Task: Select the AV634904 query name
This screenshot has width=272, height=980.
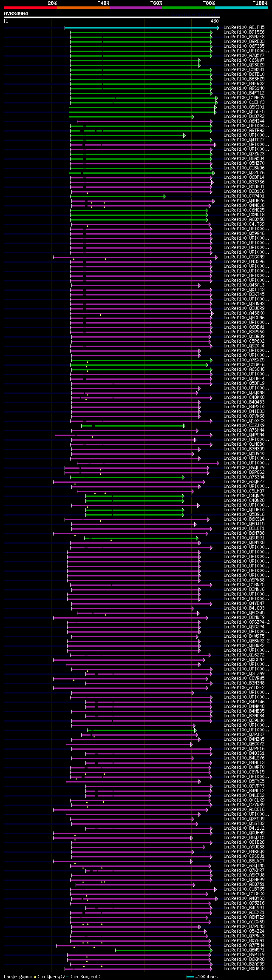Action: [16, 14]
